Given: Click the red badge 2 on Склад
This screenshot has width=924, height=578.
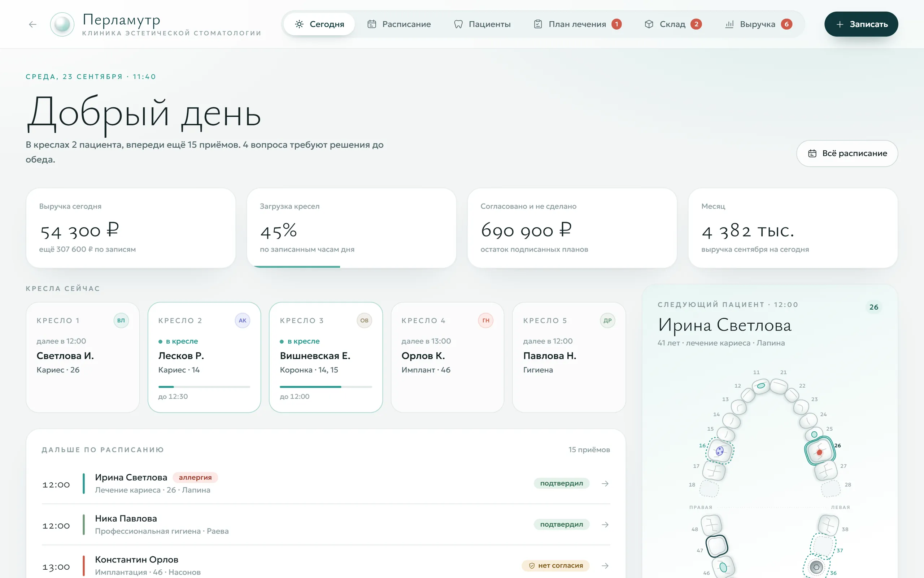Looking at the screenshot, I should (696, 24).
